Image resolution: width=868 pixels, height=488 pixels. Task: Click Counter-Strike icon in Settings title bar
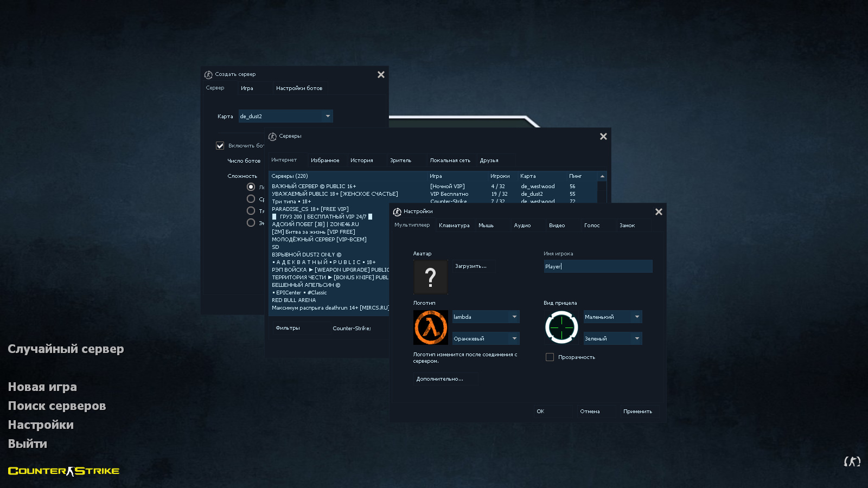point(397,212)
